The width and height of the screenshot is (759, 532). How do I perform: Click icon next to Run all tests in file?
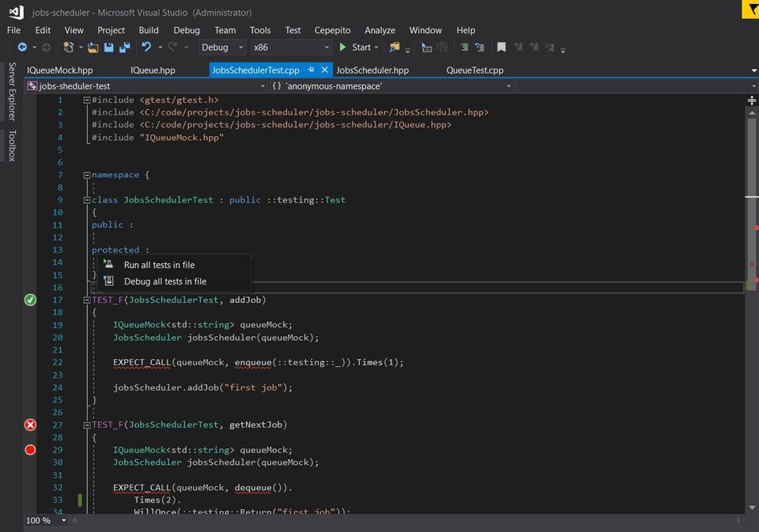point(108,264)
